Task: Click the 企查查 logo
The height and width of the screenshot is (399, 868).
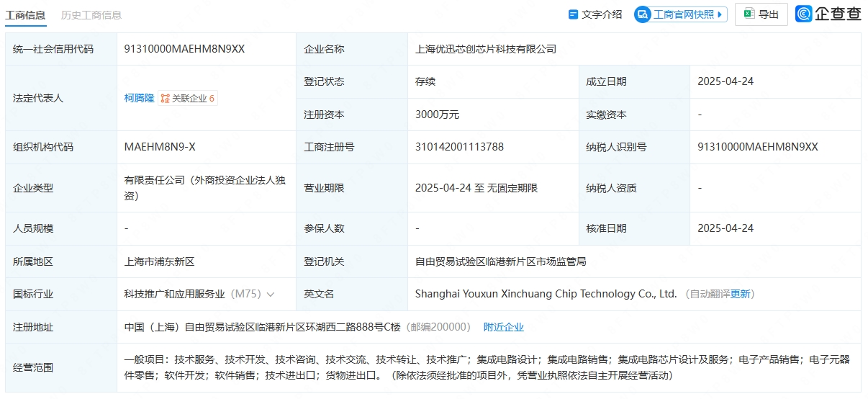Action: 828,14
